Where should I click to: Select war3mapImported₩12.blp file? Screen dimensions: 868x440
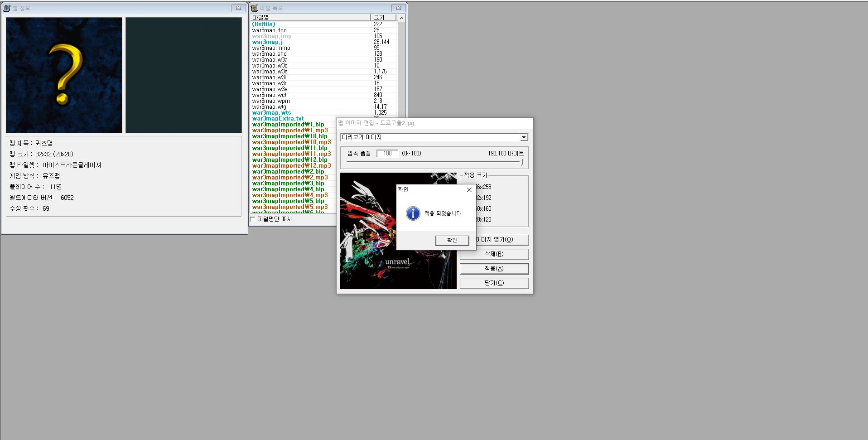289,160
